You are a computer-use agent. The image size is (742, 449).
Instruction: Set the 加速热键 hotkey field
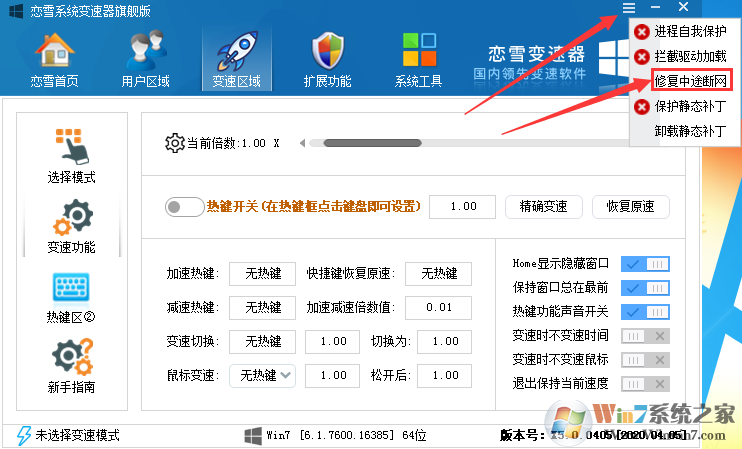[263, 274]
